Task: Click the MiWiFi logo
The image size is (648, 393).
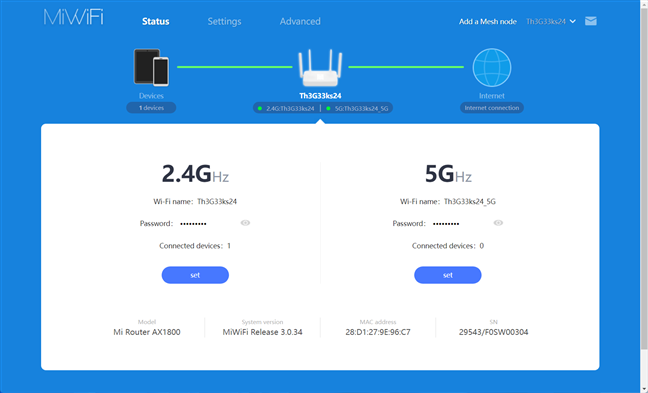Action: [74, 17]
